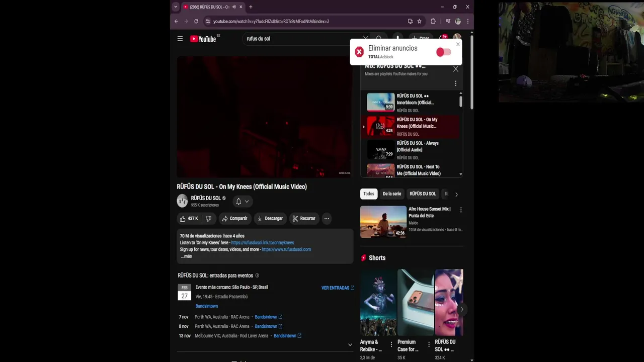Open the Anyma & Rebūke short
644x362 pixels.
click(x=378, y=303)
